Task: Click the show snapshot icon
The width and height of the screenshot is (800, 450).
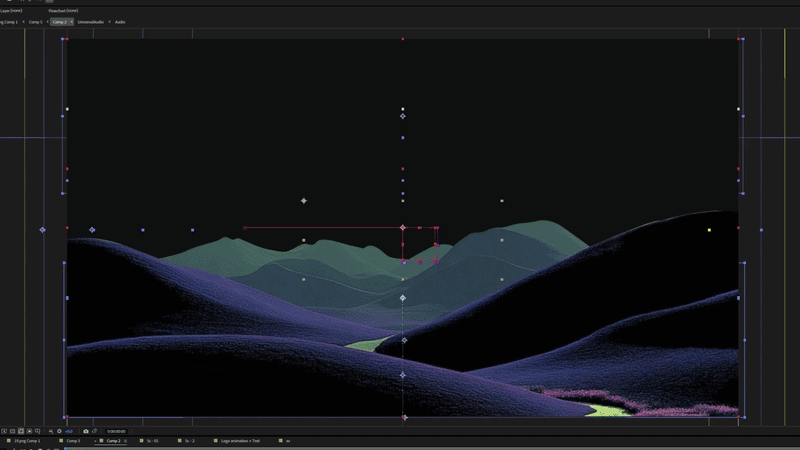Action: click(94, 431)
